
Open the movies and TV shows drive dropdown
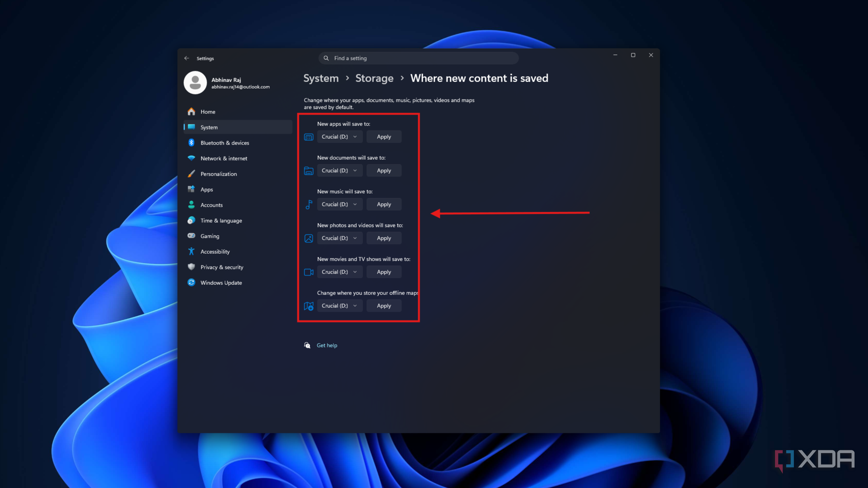click(x=340, y=272)
